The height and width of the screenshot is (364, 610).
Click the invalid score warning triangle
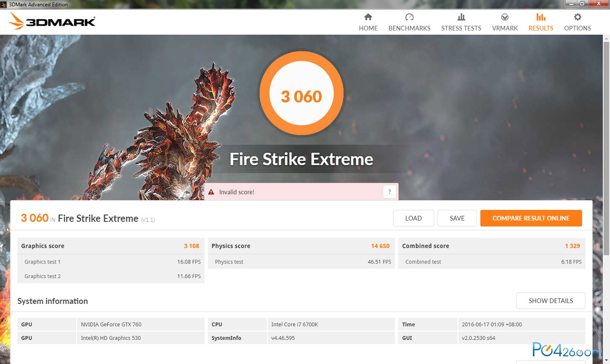(x=211, y=192)
